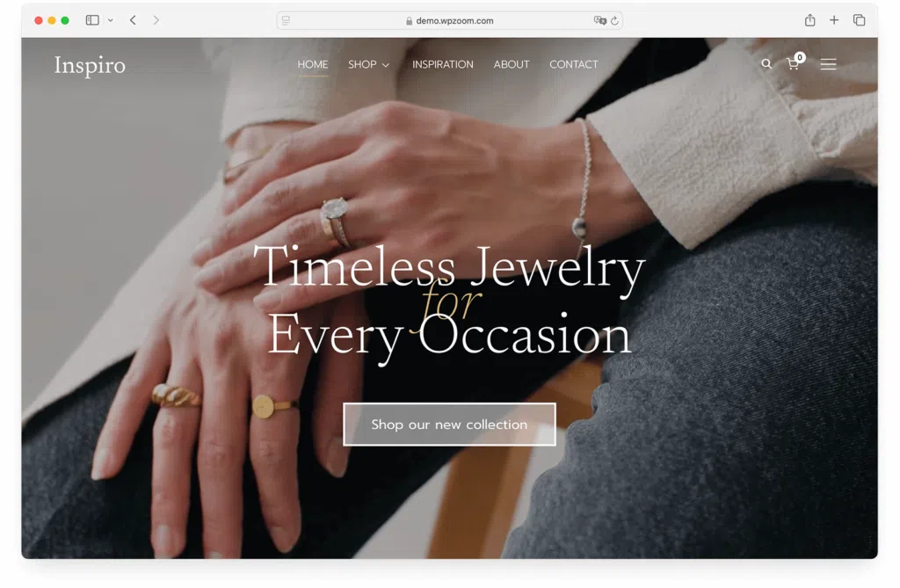Open the hamburger menu icon
This screenshot has height=588, width=900.
click(x=828, y=64)
